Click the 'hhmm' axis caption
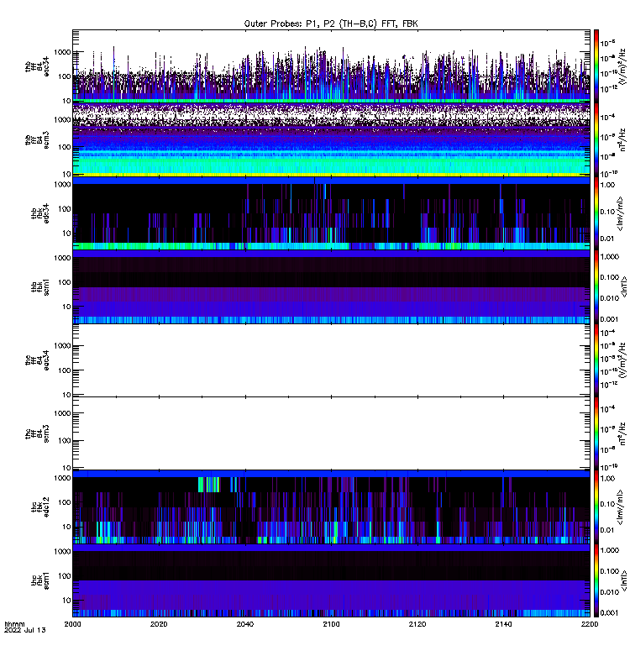The width and height of the screenshot is (630, 672). coord(14,624)
